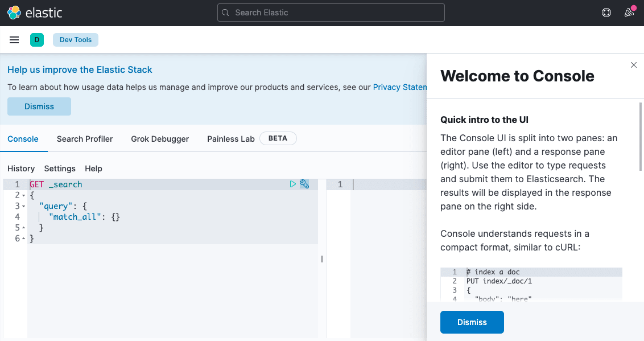Dismiss the usage data banner
The image size is (644, 341).
[x=39, y=106]
